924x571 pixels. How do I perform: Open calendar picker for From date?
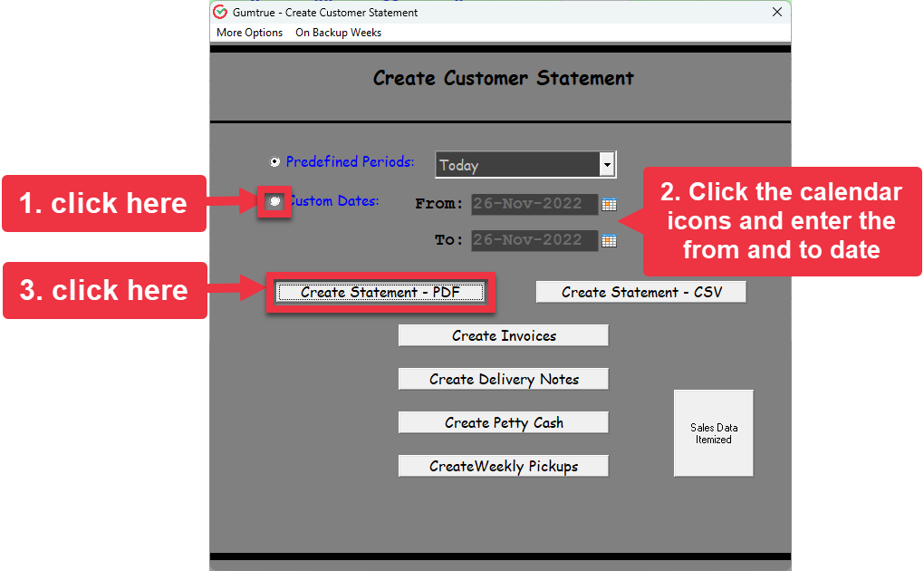(609, 204)
